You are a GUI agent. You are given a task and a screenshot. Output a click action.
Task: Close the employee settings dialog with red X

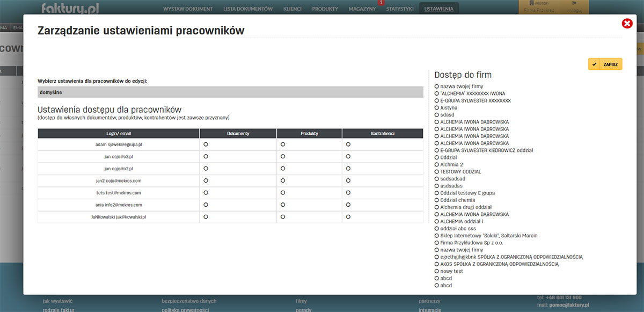(627, 23)
